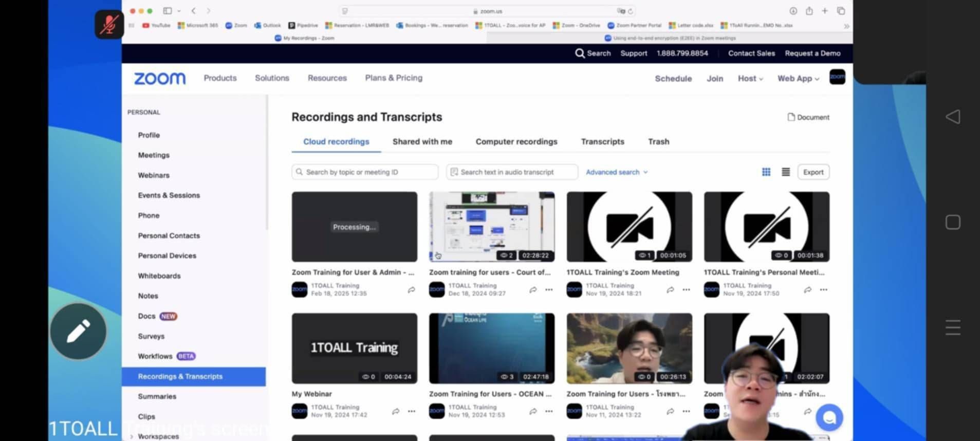This screenshot has height=441, width=980.
Task: Select Whiteboards in sidebar
Action: [159, 276]
